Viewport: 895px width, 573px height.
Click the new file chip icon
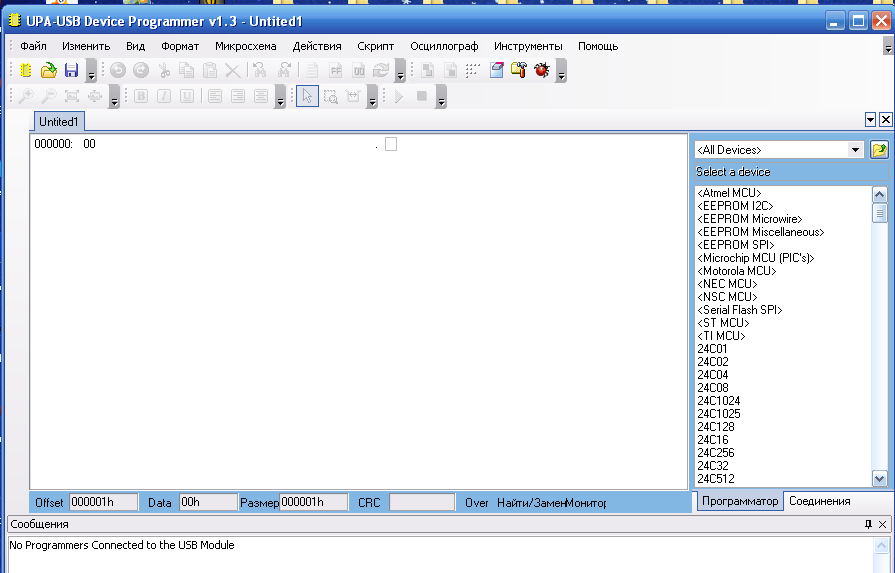26,70
